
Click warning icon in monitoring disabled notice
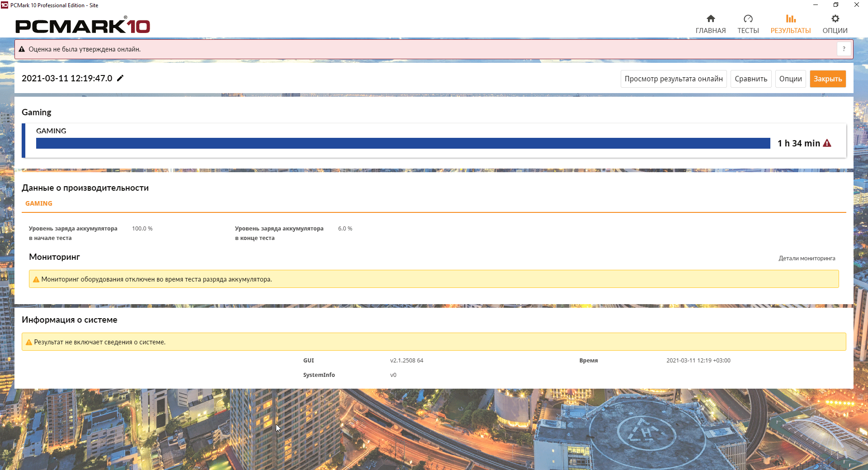click(36, 279)
